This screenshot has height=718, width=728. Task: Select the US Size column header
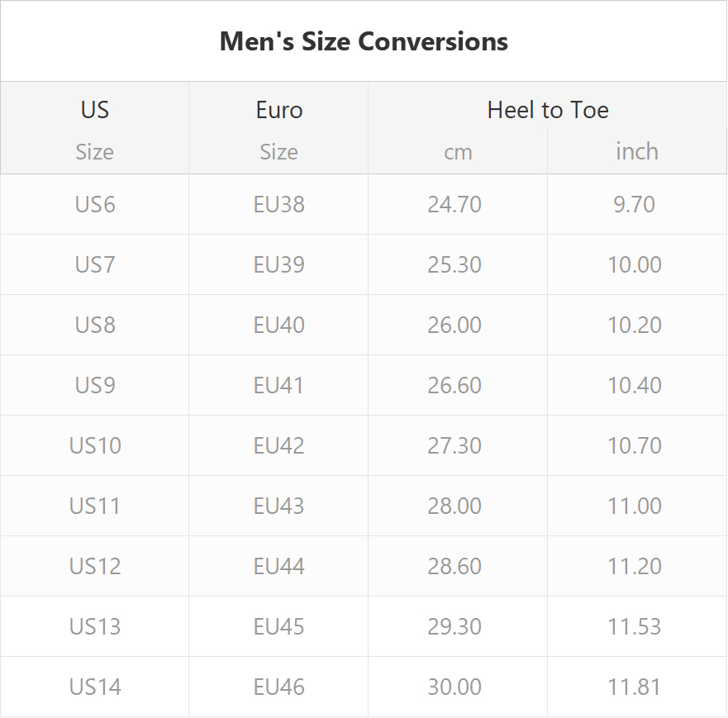95,129
